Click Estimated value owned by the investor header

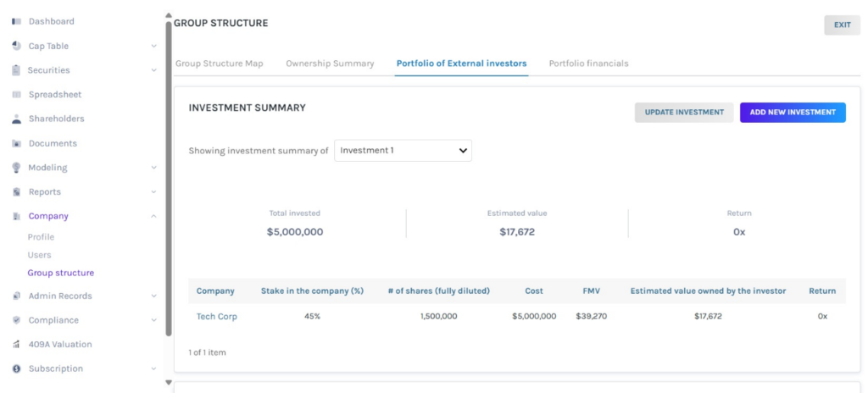tap(708, 291)
